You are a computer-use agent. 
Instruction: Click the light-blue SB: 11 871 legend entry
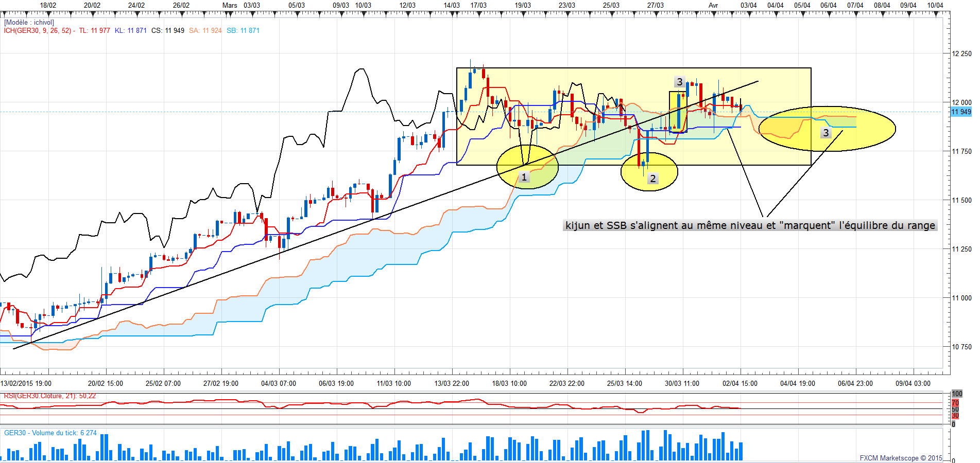click(243, 31)
